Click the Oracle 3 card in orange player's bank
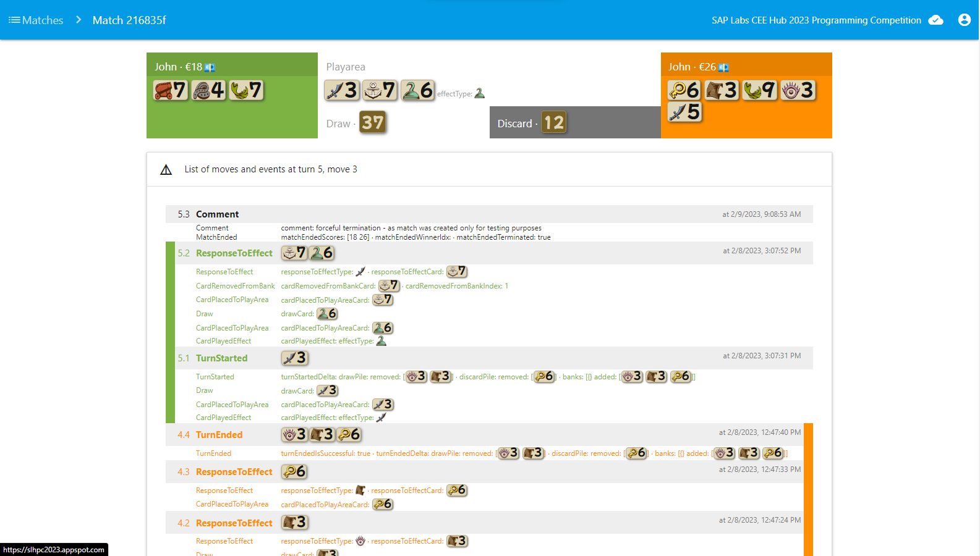Viewport: 980px width, 556px height. (798, 90)
